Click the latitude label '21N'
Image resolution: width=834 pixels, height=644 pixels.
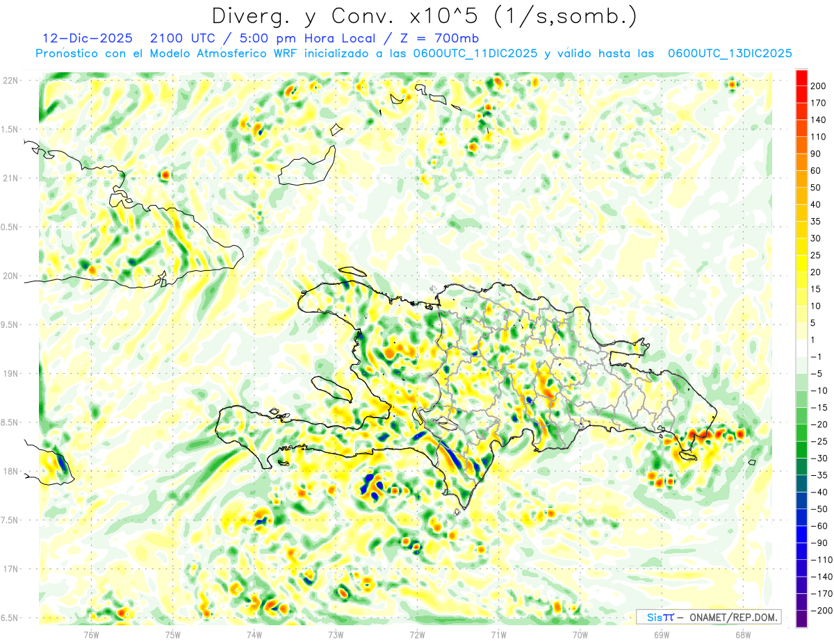pos(12,179)
